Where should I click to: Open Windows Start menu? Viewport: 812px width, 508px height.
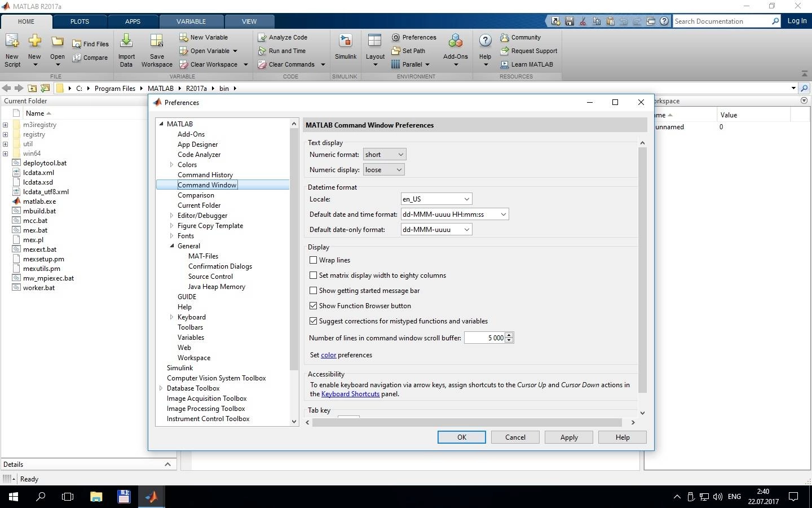point(14,497)
